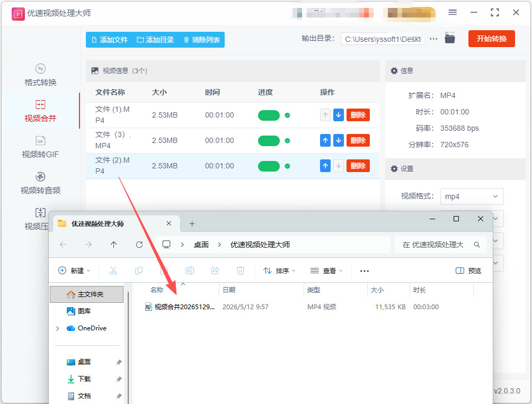Open the 视频转GIF module
Viewport: 532px width, 404px height.
[x=40, y=147]
